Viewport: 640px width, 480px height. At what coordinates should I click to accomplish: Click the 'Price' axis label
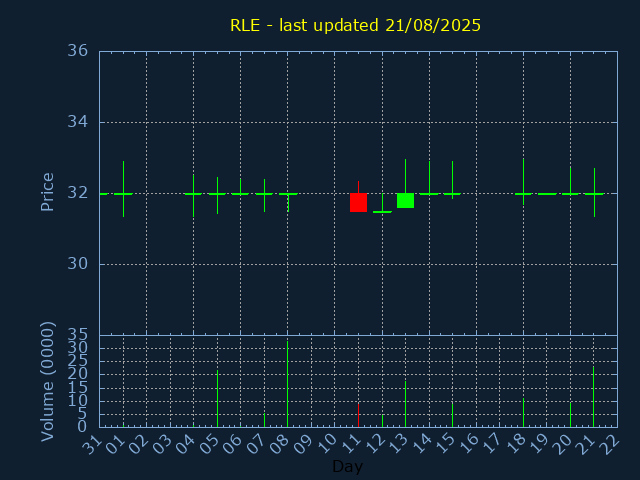pyautogui.click(x=47, y=192)
